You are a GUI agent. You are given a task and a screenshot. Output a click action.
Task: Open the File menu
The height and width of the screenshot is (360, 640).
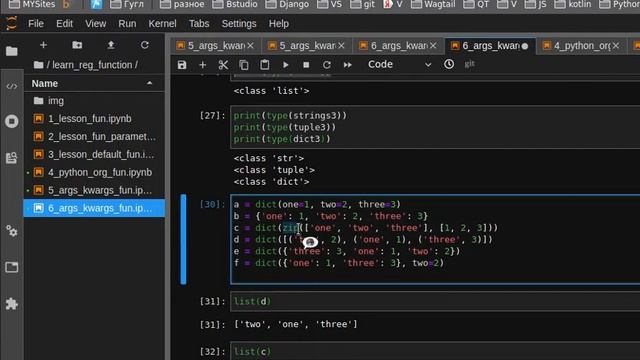(36, 24)
